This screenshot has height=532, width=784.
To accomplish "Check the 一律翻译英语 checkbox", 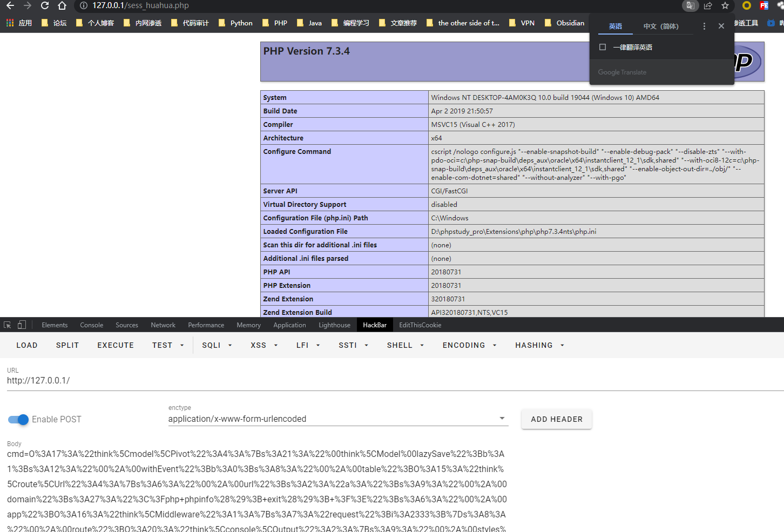I will (603, 47).
